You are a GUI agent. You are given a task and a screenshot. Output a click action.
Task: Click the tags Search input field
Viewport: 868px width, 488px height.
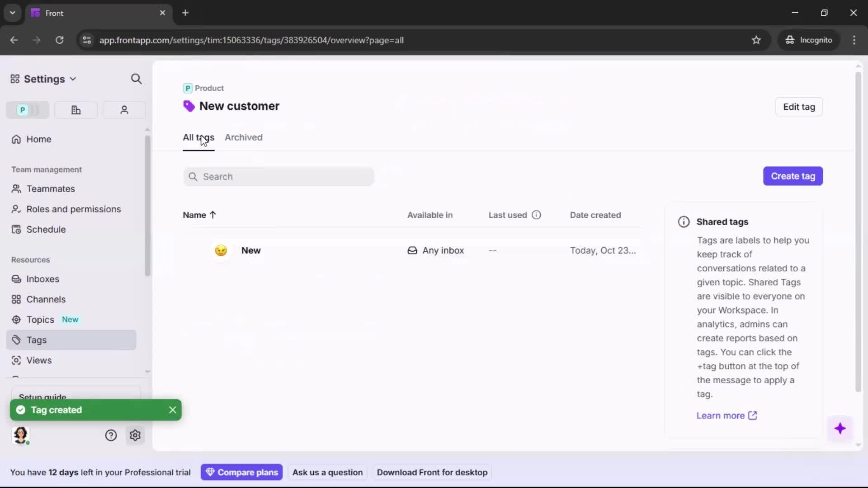coord(278,176)
